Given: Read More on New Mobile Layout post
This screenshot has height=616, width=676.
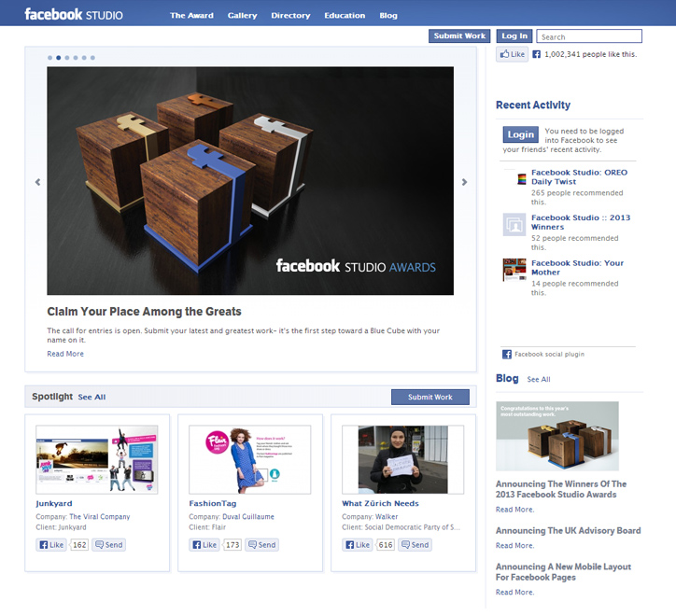Looking at the screenshot, I should tap(514, 593).
